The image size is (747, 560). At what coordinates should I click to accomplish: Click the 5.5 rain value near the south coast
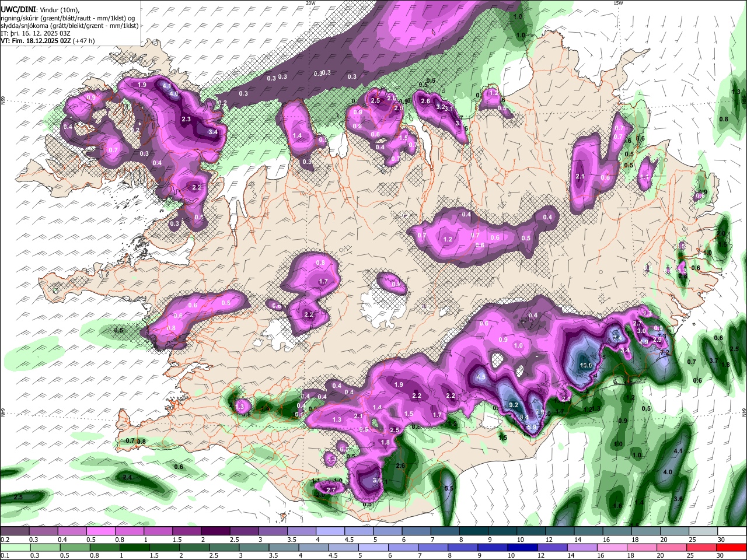coord(449,488)
